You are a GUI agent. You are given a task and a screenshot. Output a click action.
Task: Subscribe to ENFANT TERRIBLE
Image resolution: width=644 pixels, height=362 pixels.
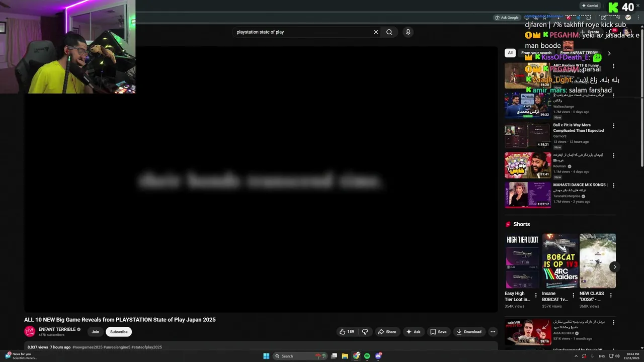[119, 332]
